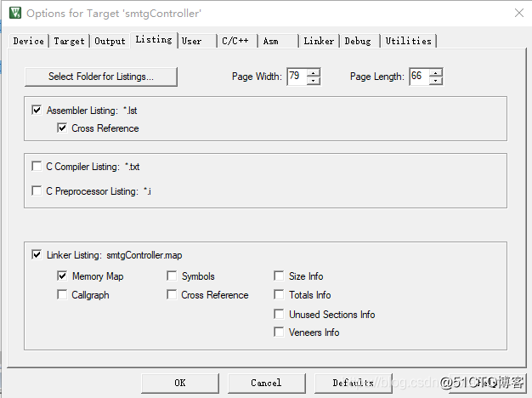Switch to the Linker tab

click(x=319, y=41)
